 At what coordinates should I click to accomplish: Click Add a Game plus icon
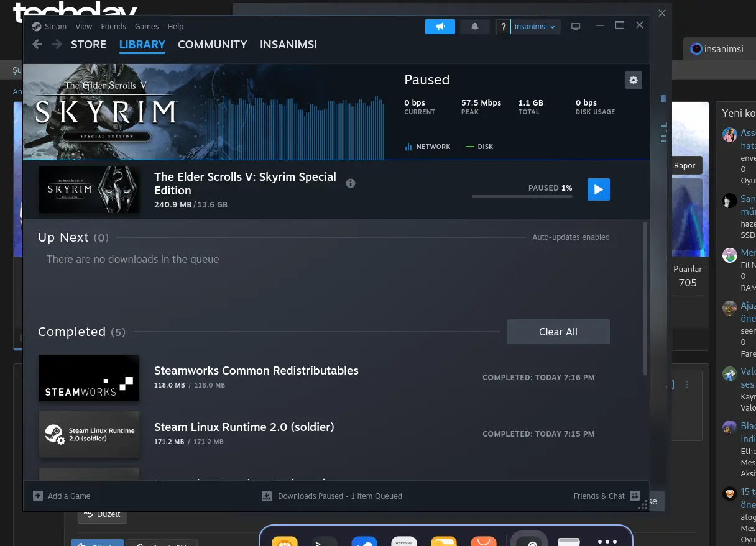pos(38,496)
